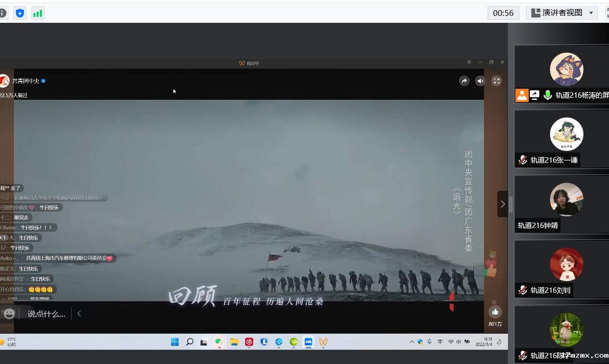
Task: Open the meeting security shield icon
Action: 20,13
